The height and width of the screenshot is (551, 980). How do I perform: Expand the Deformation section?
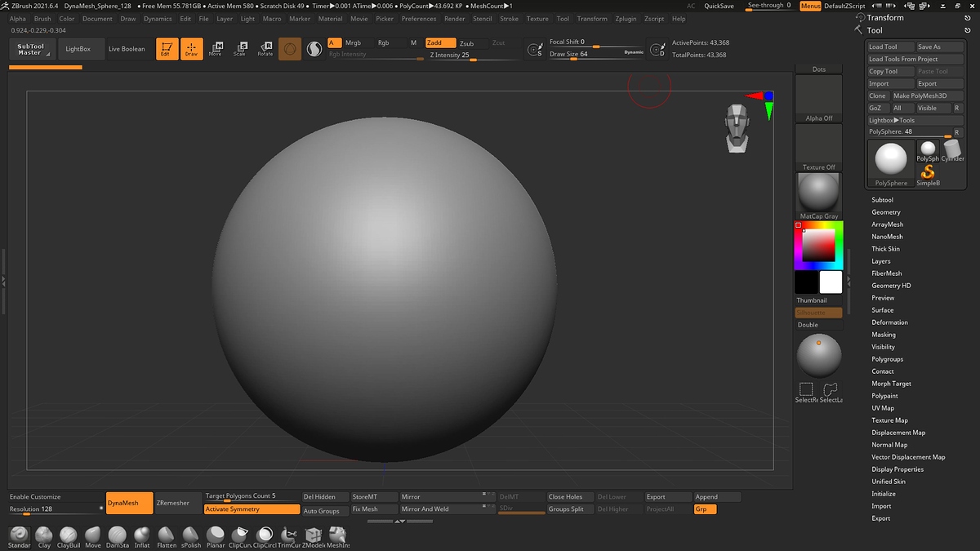point(889,322)
